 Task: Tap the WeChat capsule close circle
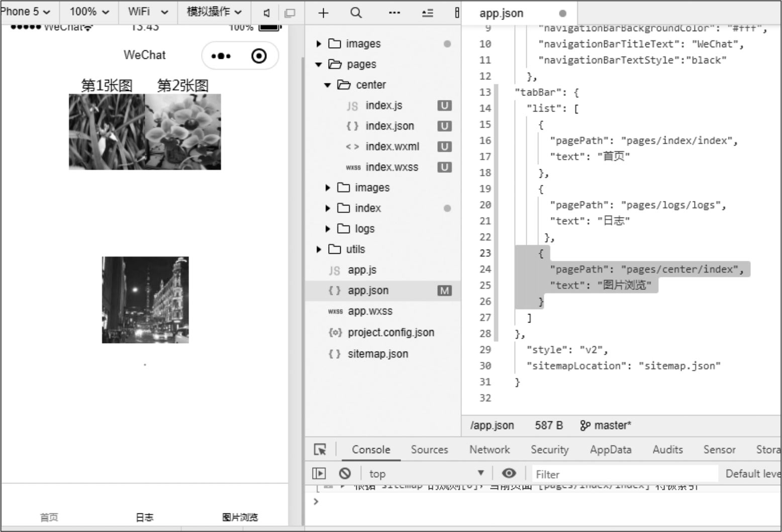point(259,56)
